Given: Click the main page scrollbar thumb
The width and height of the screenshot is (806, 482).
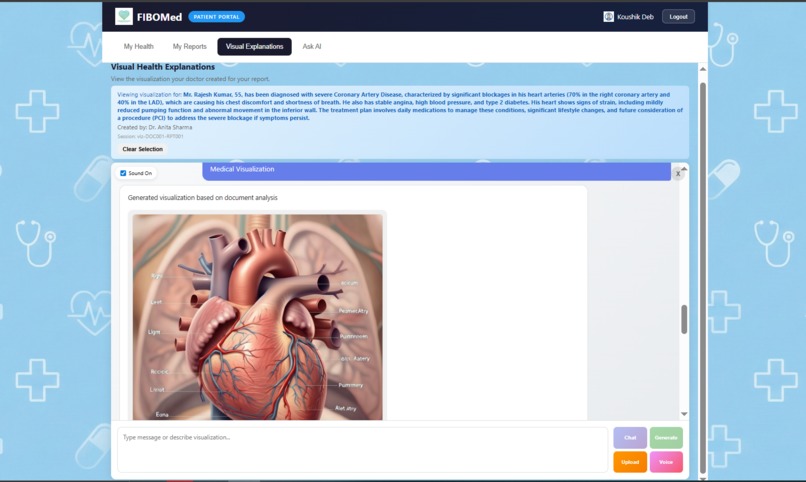Looking at the screenshot, I should 703,277.
